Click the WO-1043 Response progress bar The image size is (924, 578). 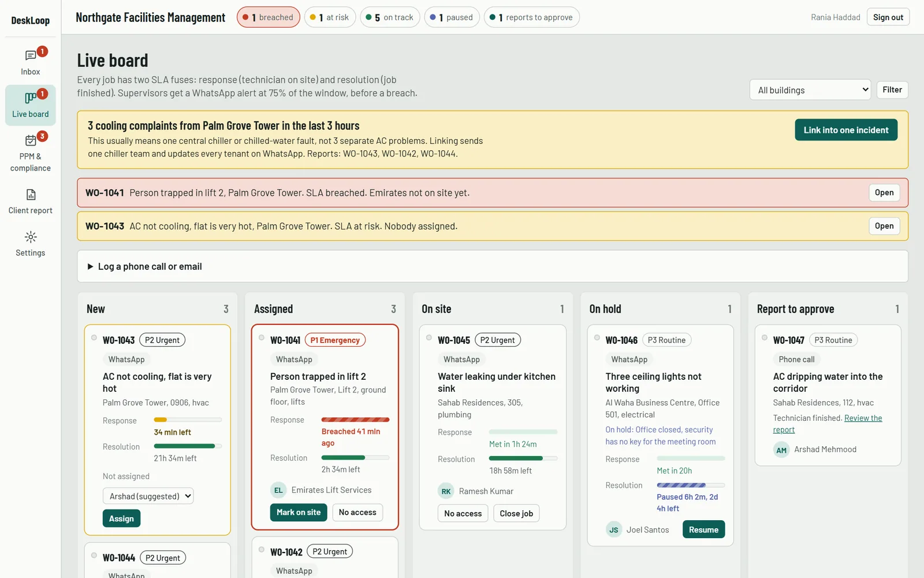pos(188,420)
